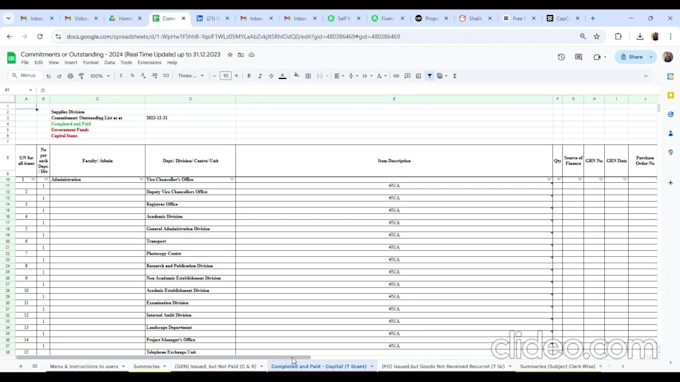Open the (PO) Issued, Goods Not Received sheet
The height and width of the screenshot is (382, 680).
coord(443,366)
